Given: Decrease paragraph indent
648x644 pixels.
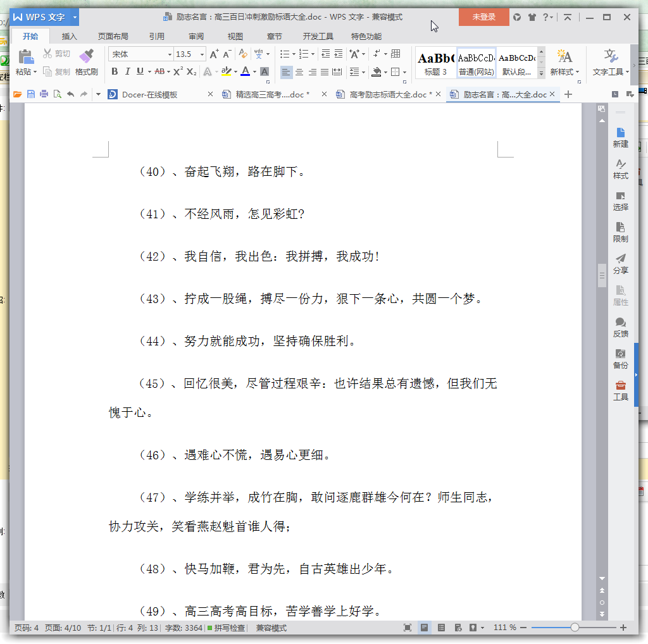Looking at the screenshot, I should [x=326, y=54].
